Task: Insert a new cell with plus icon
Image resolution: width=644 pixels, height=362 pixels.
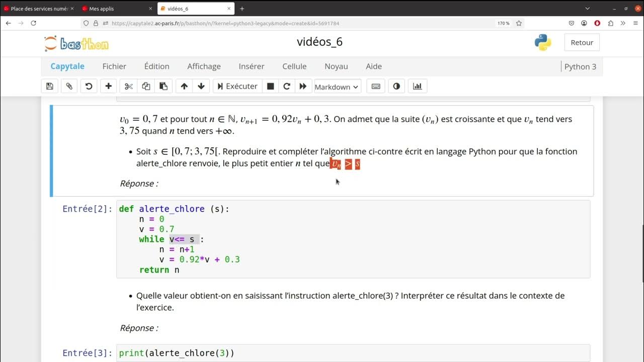Action: pos(108,86)
